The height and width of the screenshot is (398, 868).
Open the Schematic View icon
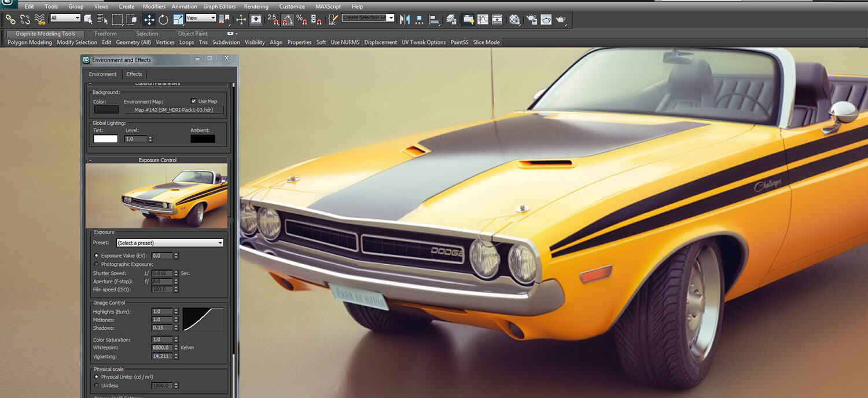[x=497, y=19]
